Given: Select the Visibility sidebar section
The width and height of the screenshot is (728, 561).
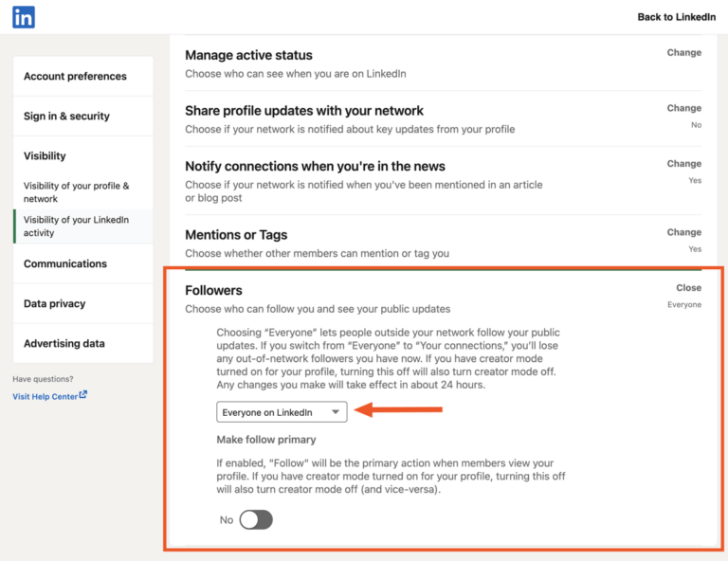Looking at the screenshot, I should coord(45,156).
